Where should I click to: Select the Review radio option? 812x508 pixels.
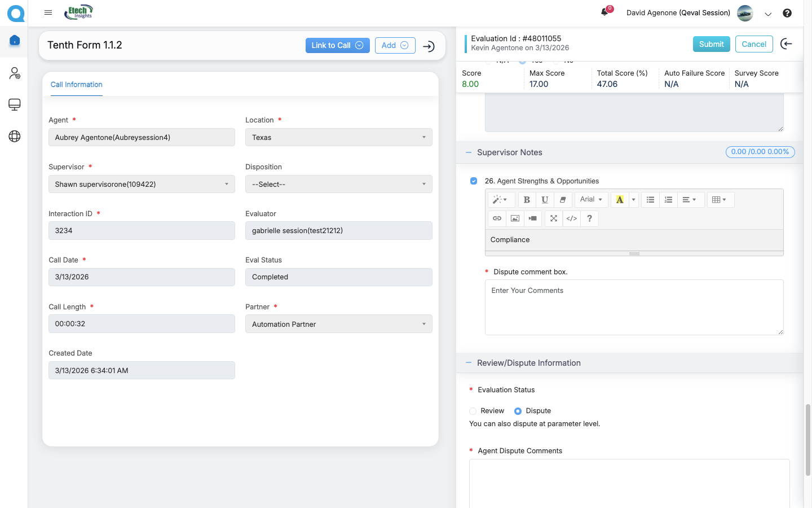[473, 411]
